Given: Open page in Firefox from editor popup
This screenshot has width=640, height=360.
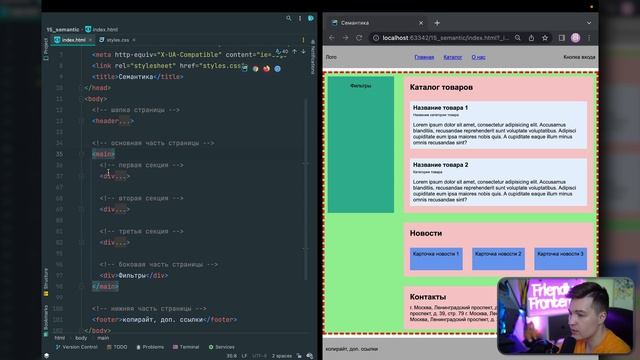Looking at the screenshot, I should (267, 69).
